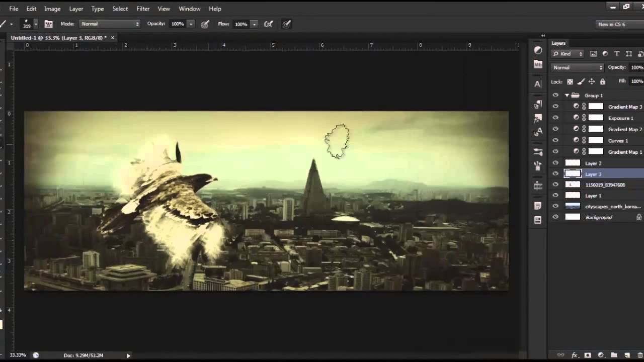The width and height of the screenshot is (644, 362).
Task: Close the Untitled-1 document tab
Action: tap(113, 38)
